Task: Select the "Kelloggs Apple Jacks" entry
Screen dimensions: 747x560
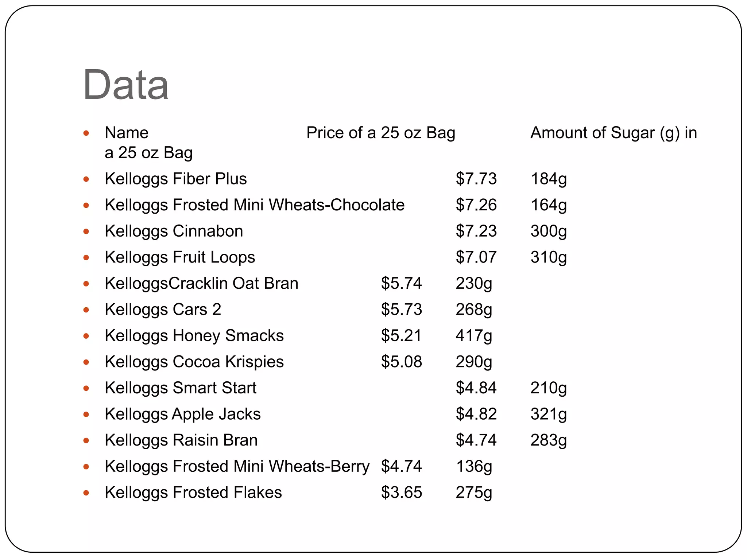Action: tap(182, 414)
